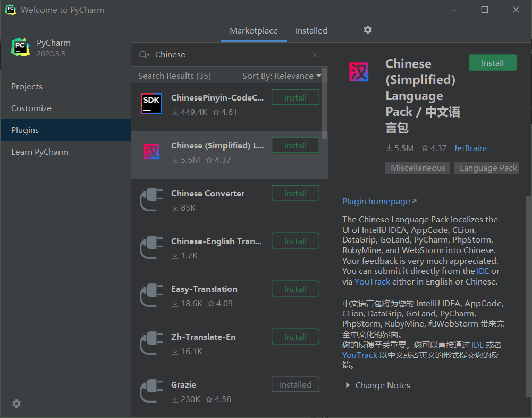Select the Chinese Converter plugin title

pos(208,194)
